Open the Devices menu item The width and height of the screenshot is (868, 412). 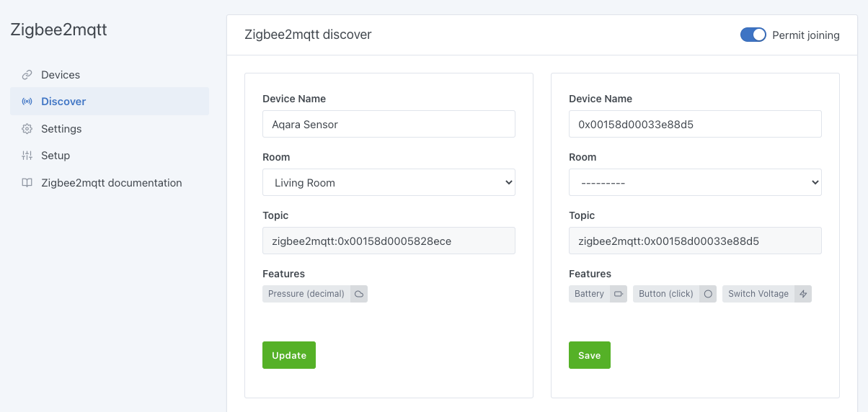pos(61,75)
